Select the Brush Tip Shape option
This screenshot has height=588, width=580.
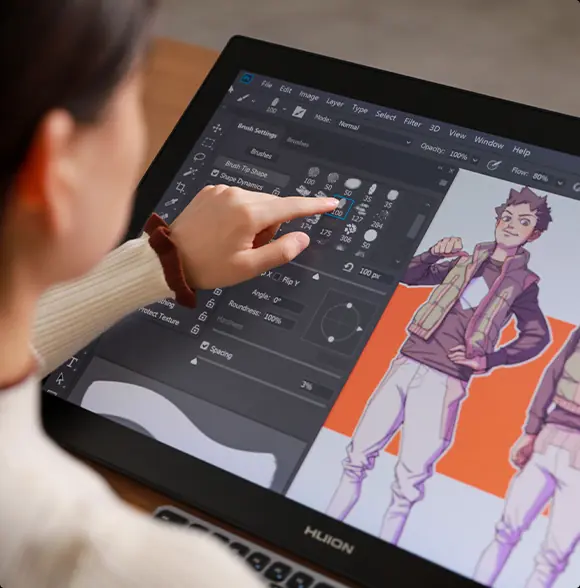coord(246,169)
